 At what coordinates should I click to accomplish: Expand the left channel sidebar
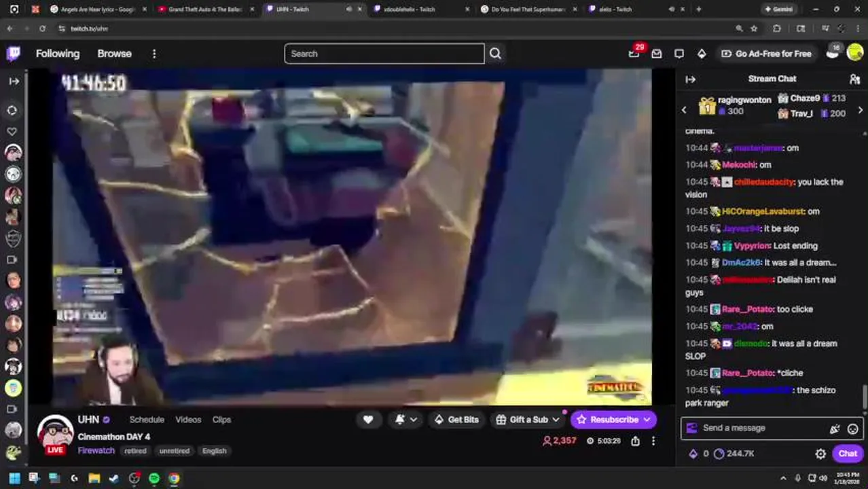click(14, 81)
